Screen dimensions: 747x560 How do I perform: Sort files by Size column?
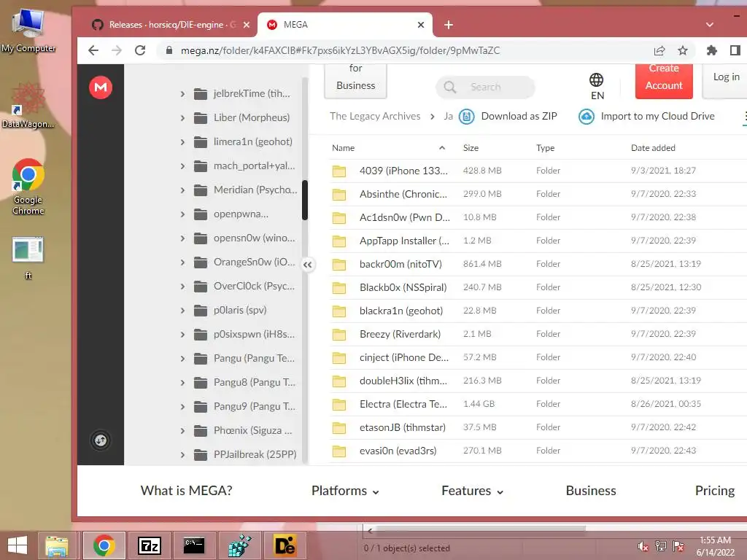click(x=471, y=147)
